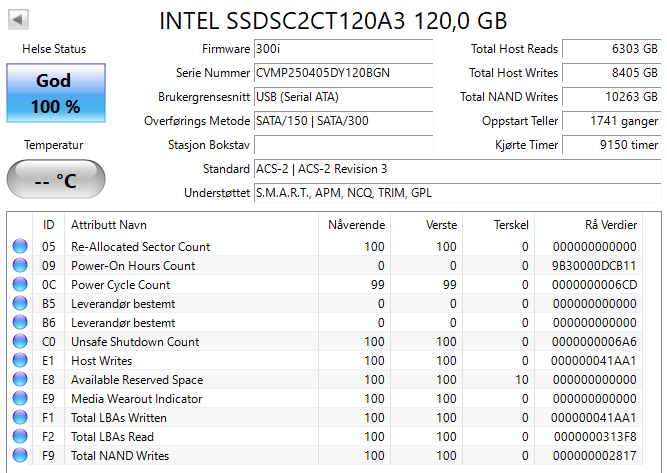Click the status orb for Unsafe Shutdown Count

point(20,341)
